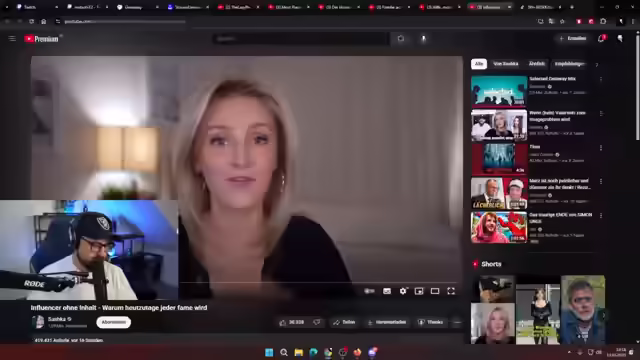Open the account avatar menu
Viewport: 640px width, 360px height.
coord(620,38)
